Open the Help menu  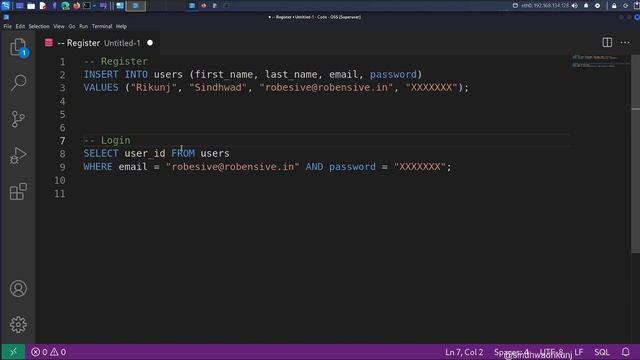click(x=121, y=26)
